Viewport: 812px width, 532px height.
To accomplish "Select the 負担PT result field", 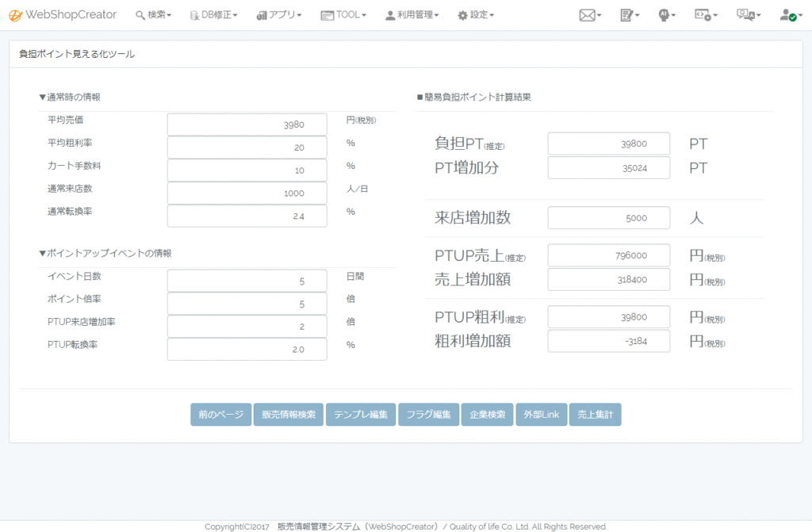I will click(608, 144).
